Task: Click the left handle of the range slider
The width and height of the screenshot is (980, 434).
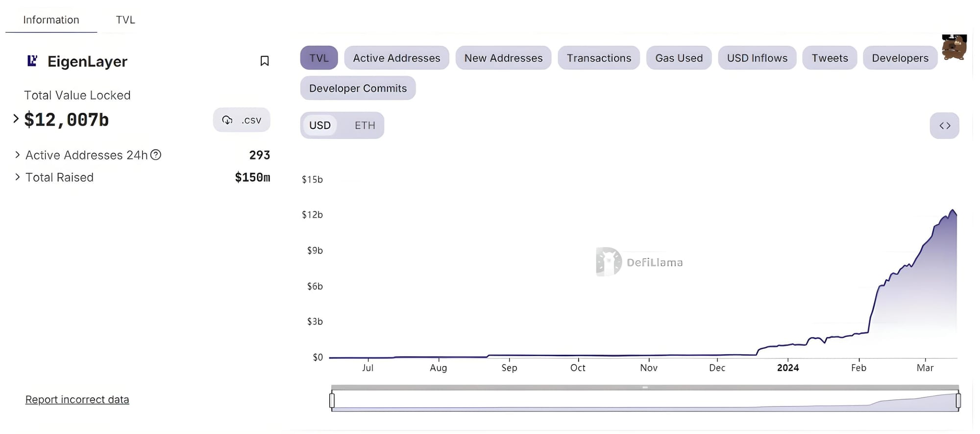Action: tap(332, 401)
